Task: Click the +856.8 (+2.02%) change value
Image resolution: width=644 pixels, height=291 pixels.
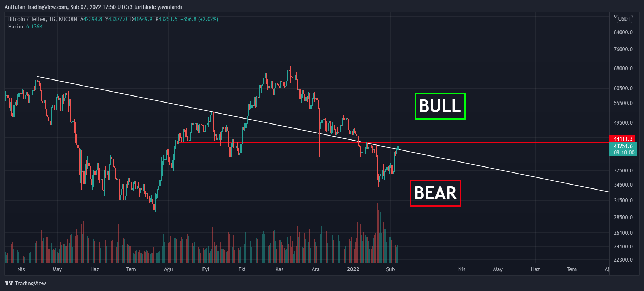Action: point(199,19)
